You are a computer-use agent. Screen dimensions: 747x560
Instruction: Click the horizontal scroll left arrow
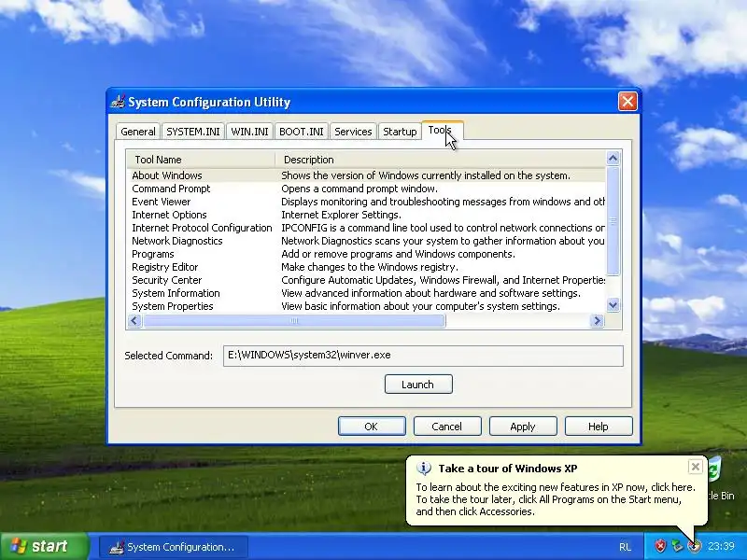tap(134, 321)
